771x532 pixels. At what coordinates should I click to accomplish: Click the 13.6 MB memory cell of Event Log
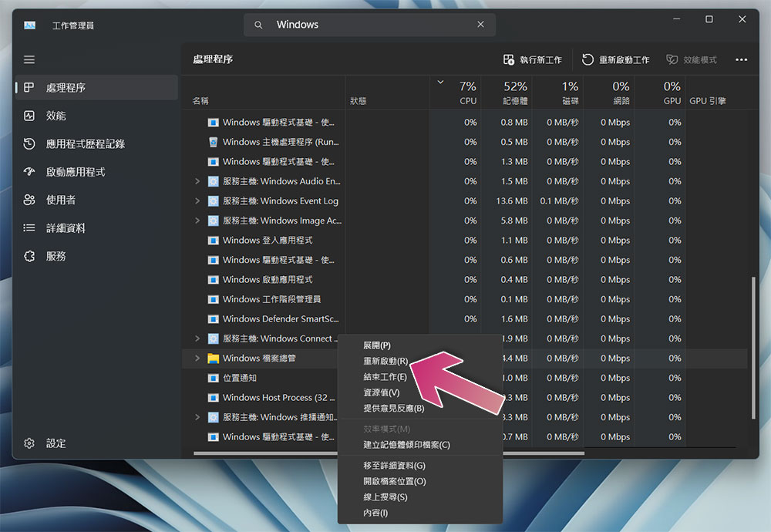[x=511, y=200]
